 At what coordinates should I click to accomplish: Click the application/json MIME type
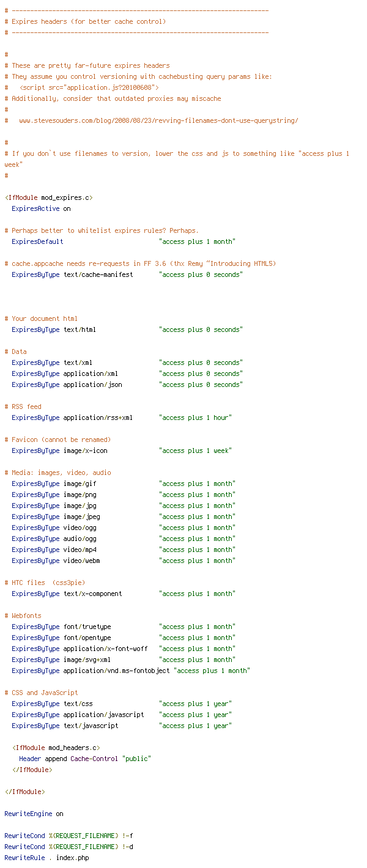(93, 384)
